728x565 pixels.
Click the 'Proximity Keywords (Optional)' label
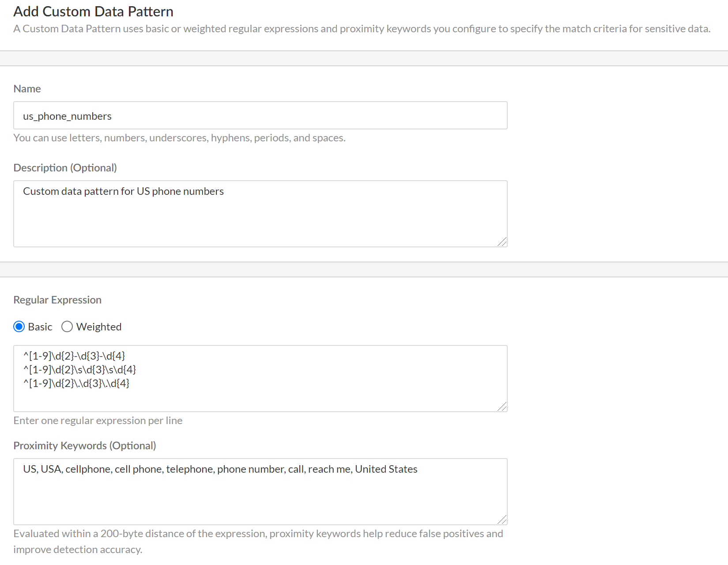85,446
